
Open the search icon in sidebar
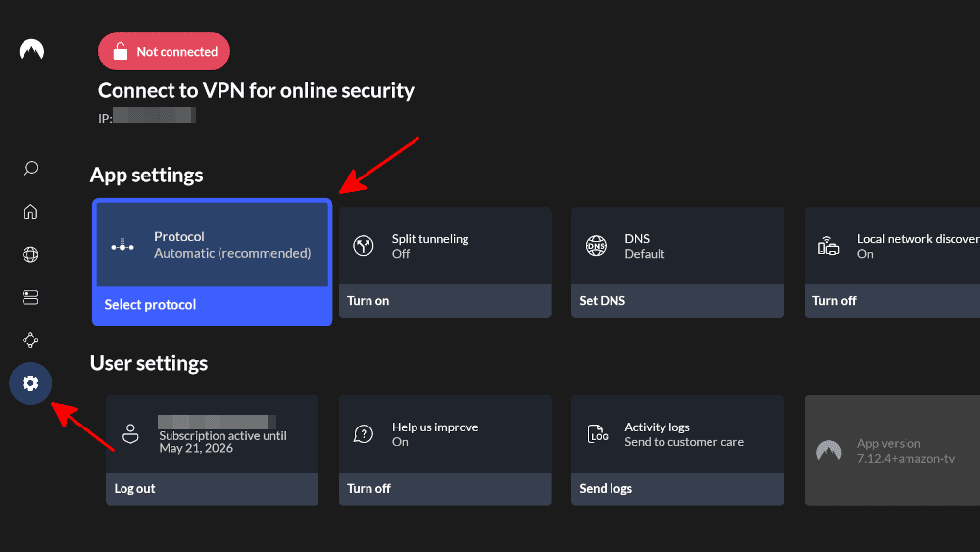pos(30,169)
